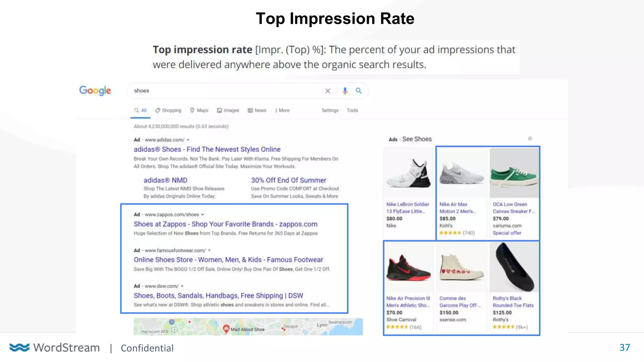The image size is (644, 362).
Task: Open Rothy's Black Rounded-Toe Flats title
Action: pyautogui.click(x=513, y=302)
